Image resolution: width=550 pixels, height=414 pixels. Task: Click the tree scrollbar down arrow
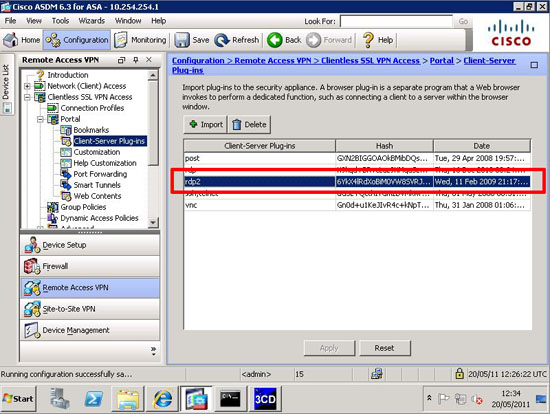tap(153, 222)
